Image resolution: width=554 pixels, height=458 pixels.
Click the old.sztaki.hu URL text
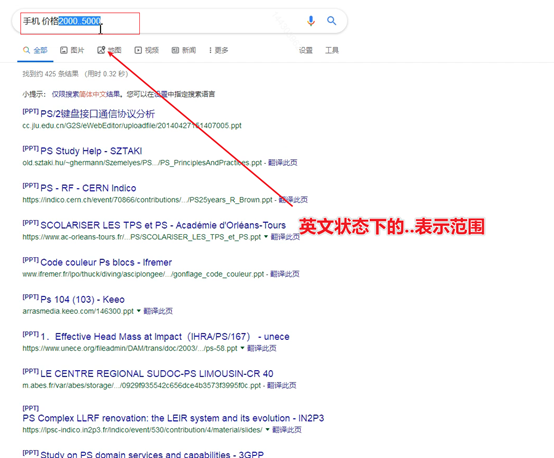[x=142, y=163]
